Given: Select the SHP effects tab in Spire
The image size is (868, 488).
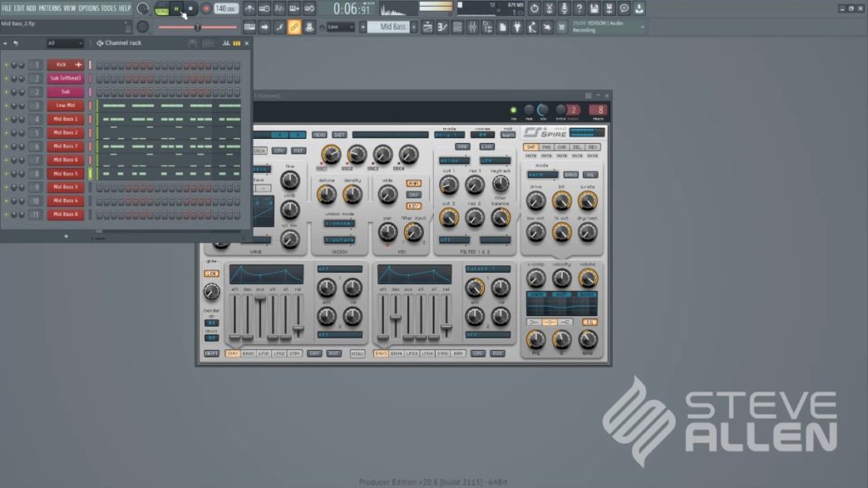Looking at the screenshot, I should [x=531, y=147].
